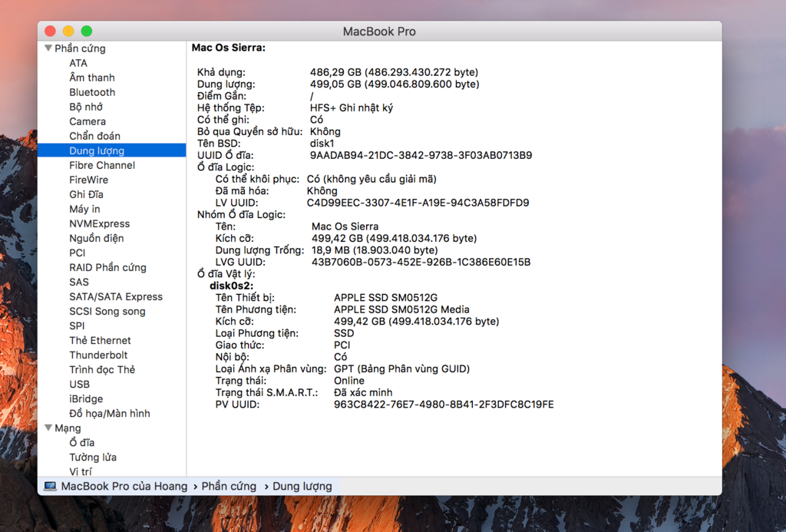Open SATA/SATA Express in the sidebar
Viewport: 786px width, 532px height.
click(x=116, y=296)
